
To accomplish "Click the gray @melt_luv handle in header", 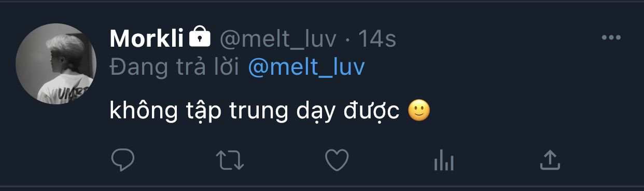I will (x=278, y=38).
